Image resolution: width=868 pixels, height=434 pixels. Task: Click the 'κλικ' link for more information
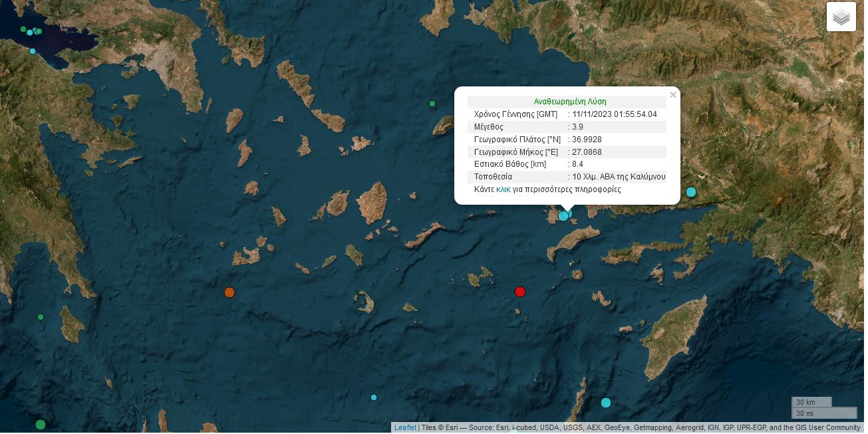(x=503, y=189)
